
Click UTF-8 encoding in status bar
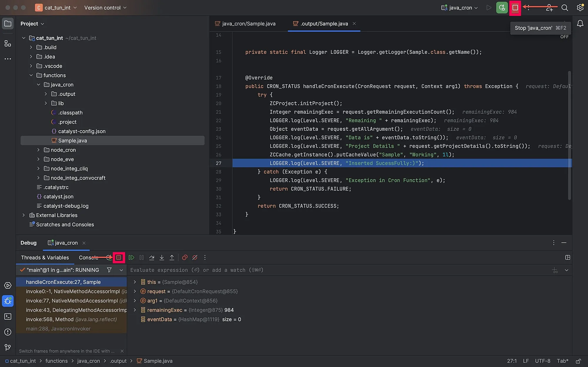tap(542, 361)
